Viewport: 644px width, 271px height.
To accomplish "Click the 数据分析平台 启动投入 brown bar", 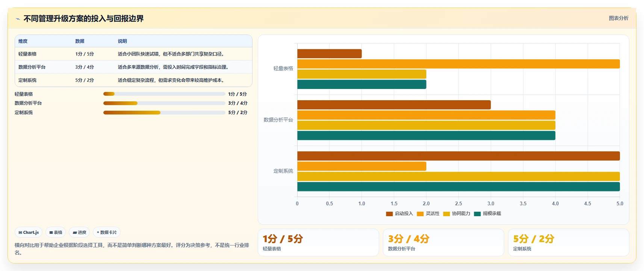I will point(394,105).
